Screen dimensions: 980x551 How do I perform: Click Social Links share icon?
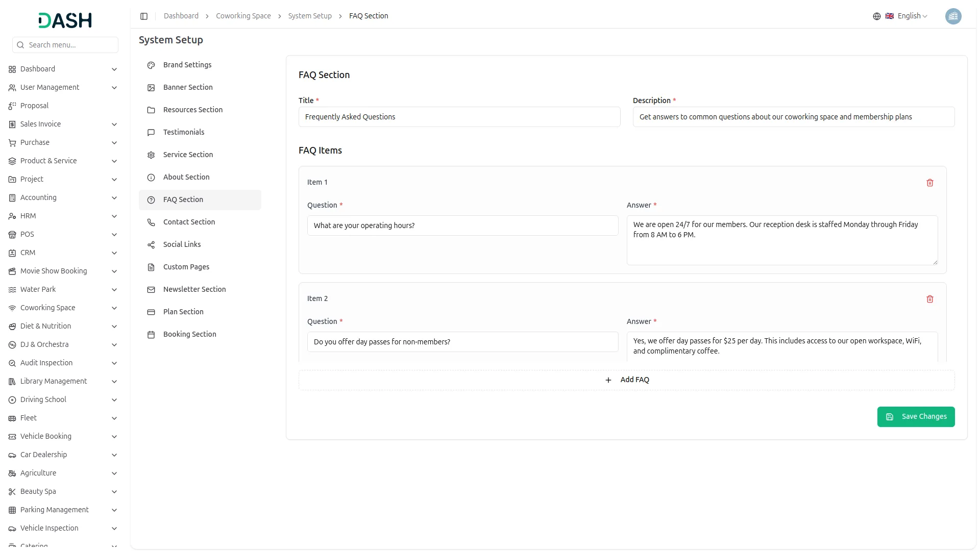click(x=151, y=245)
